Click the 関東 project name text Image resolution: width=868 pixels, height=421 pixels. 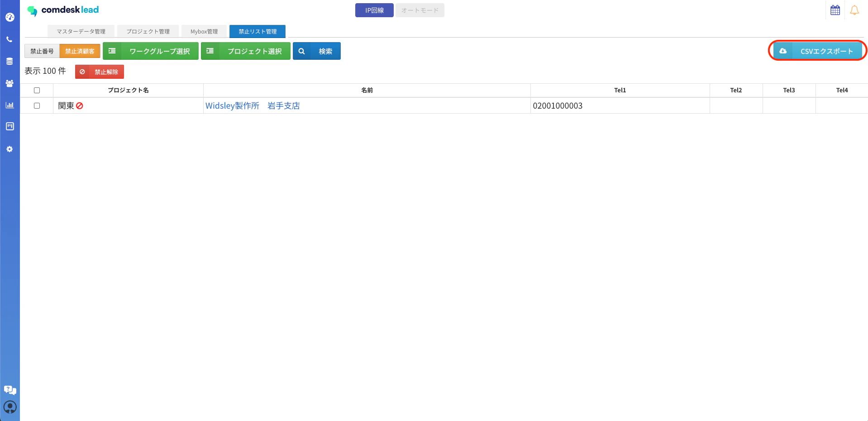(66, 105)
